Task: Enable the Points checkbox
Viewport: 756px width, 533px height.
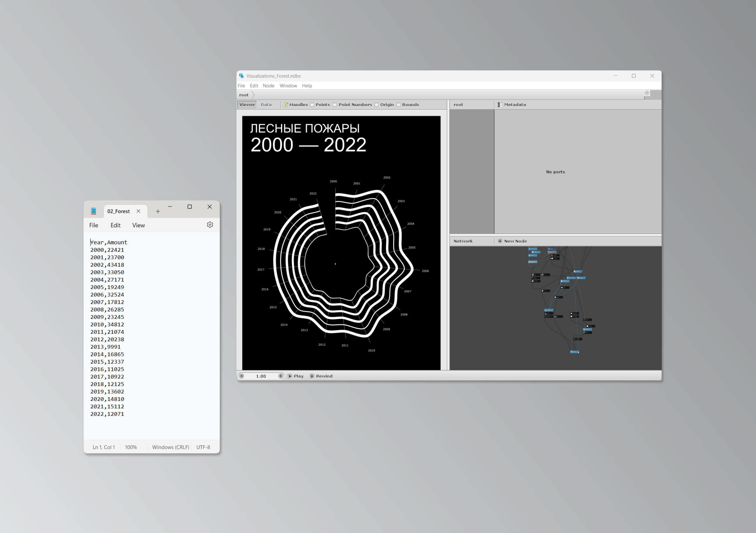Action: point(312,105)
